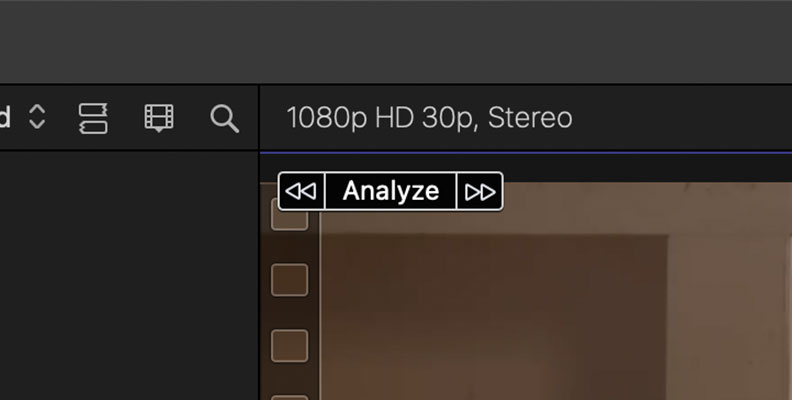The image size is (792, 400).
Task: Click the 1080p HD 30p, Stereo text
Action: [x=429, y=118]
